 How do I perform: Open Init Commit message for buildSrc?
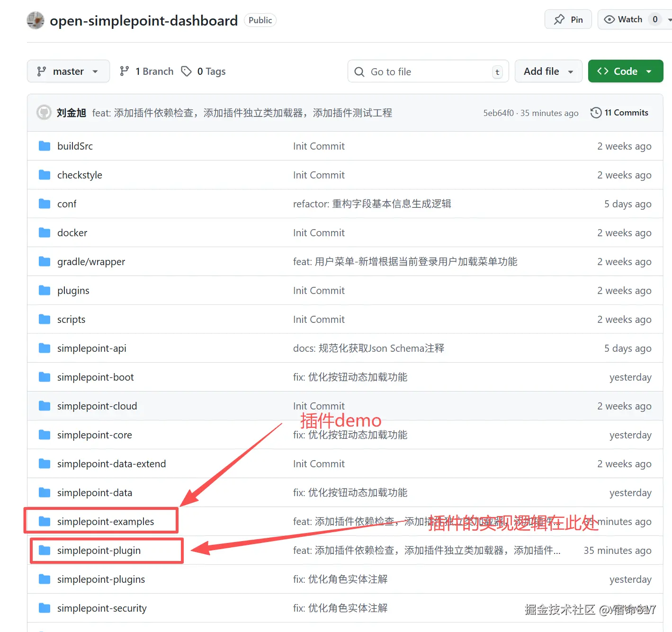[319, 146]
